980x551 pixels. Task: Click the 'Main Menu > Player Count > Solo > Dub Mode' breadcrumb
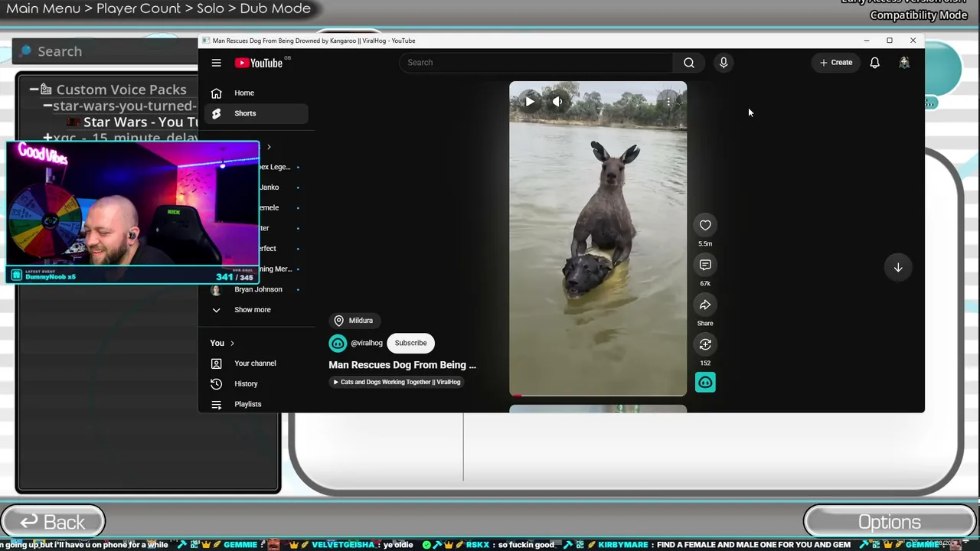[158, 9]
